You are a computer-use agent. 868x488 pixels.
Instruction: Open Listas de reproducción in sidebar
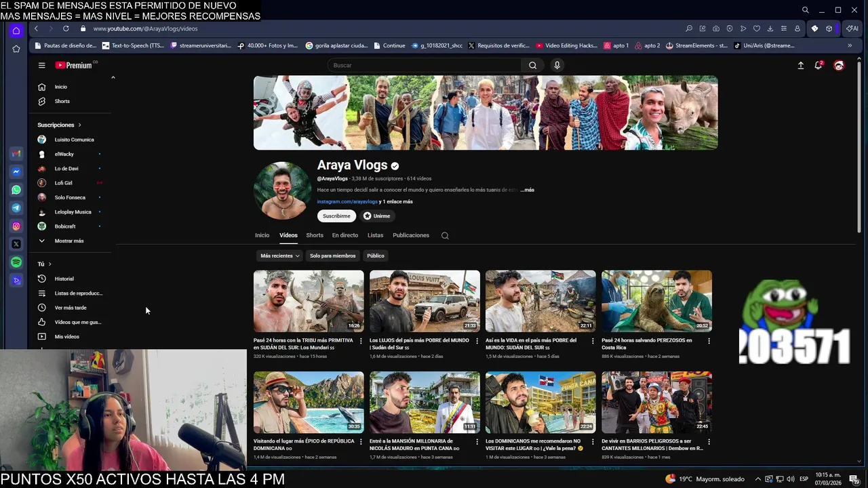click(78, 293)
